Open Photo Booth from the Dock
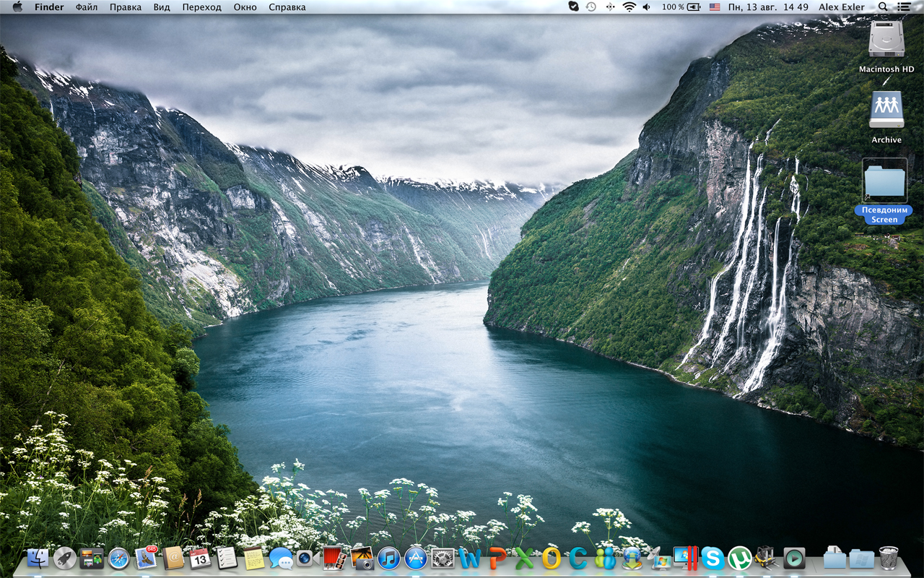 (x=334, y=558)
